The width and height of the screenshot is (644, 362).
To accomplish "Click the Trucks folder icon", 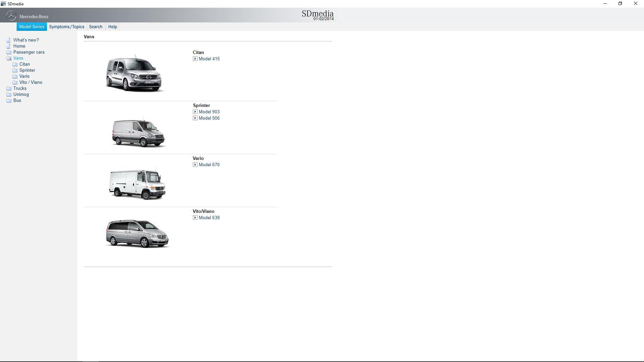I will [9, 88].
